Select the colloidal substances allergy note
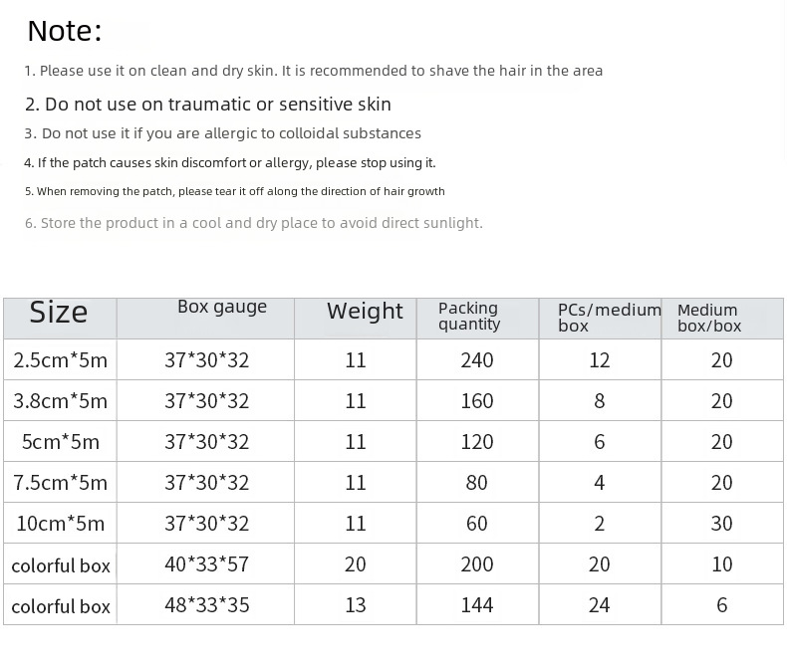This screenshot has height=672, width=787. pyautogui.click(x=223, y=133)
